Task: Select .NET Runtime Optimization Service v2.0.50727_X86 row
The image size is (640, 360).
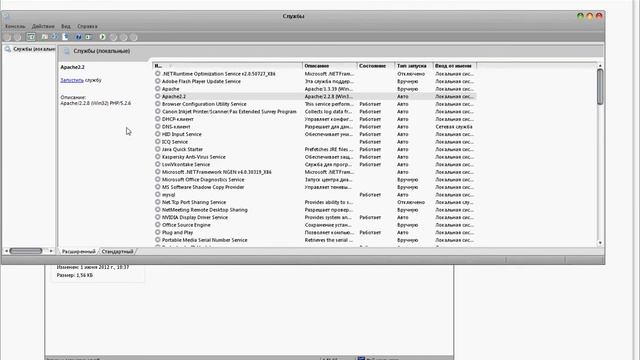Action: (315, 73)
